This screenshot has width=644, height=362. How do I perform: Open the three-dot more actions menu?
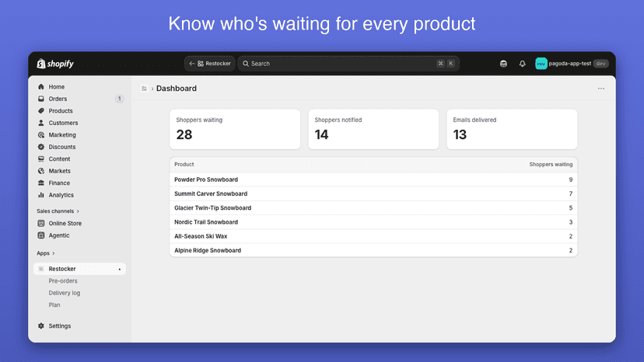(601, 89)
